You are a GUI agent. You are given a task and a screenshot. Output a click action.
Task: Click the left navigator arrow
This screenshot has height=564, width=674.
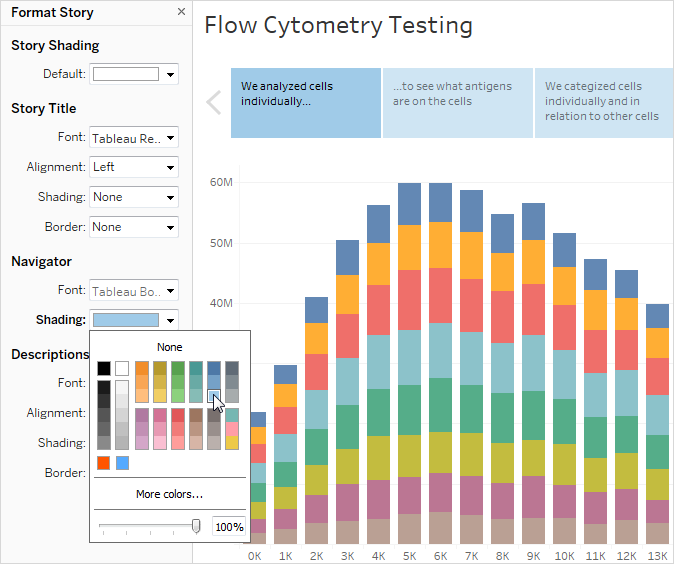coord(214,103)
